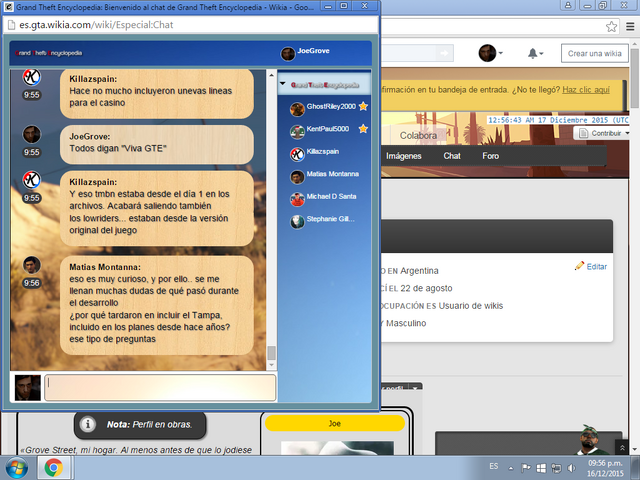The width and height of the screenshot is (640, 480).
Task: Open Chrome menu hamburger icon
Action: tap(630, 27)
